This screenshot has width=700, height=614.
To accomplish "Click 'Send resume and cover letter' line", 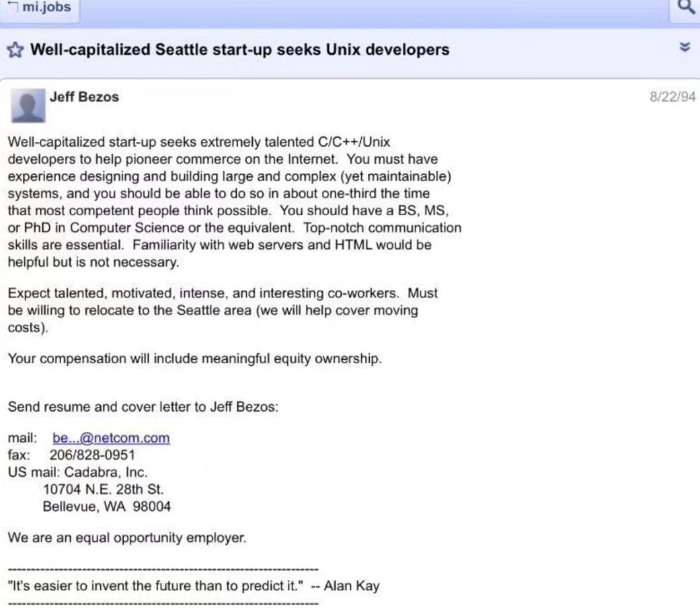I will pyautogui.click(x=143, y=407).
